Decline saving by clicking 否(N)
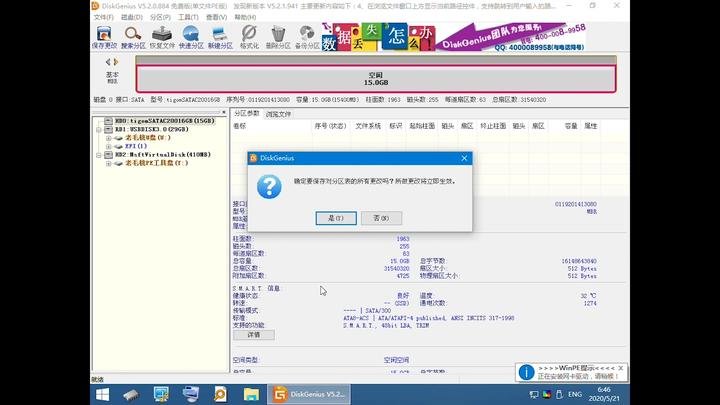This screenshot has height=405, width=720. pos(381,218)
